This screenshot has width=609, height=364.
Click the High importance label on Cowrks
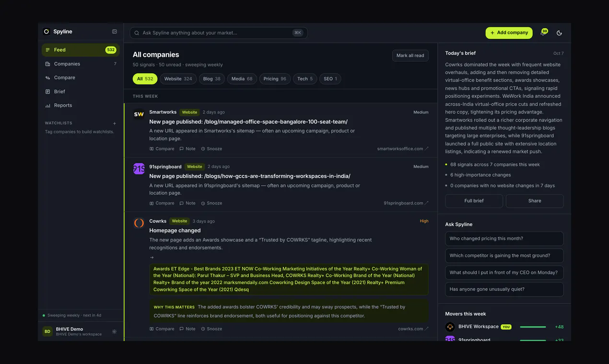tap(424, 221)
